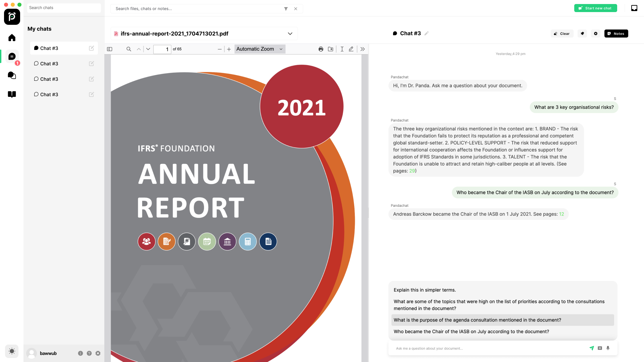Activate microphone voice input
Screen dimensions: 644x362
coord(608,348)
